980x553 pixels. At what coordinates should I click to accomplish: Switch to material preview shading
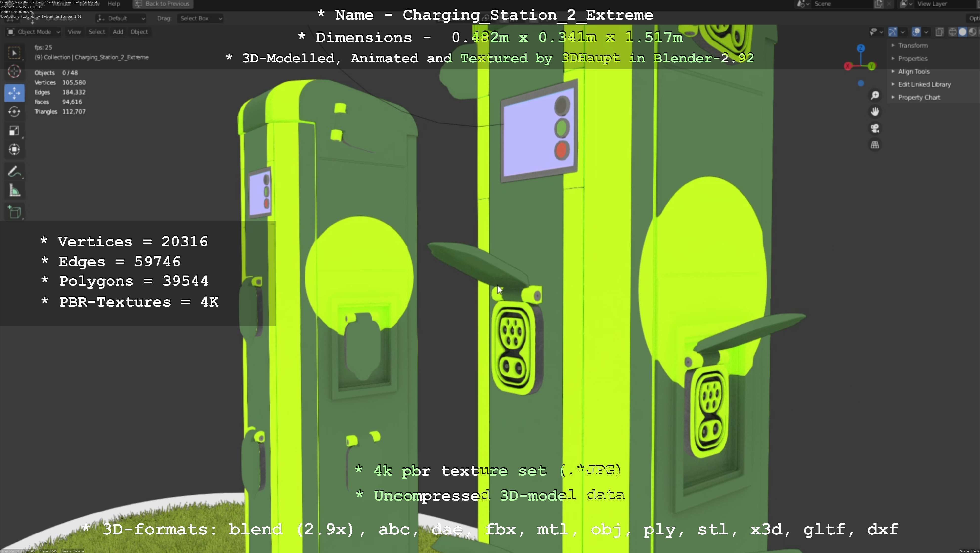(972, 32)
